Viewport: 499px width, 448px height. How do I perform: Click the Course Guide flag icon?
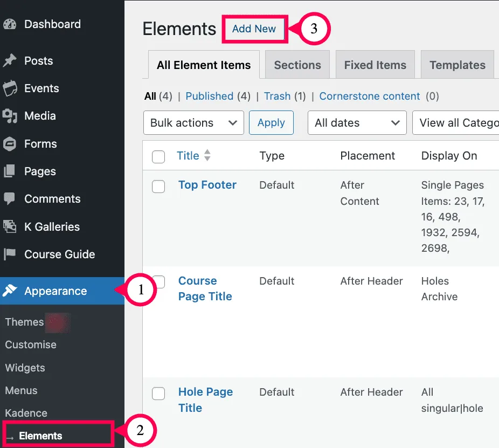click(x=10, y=254)
